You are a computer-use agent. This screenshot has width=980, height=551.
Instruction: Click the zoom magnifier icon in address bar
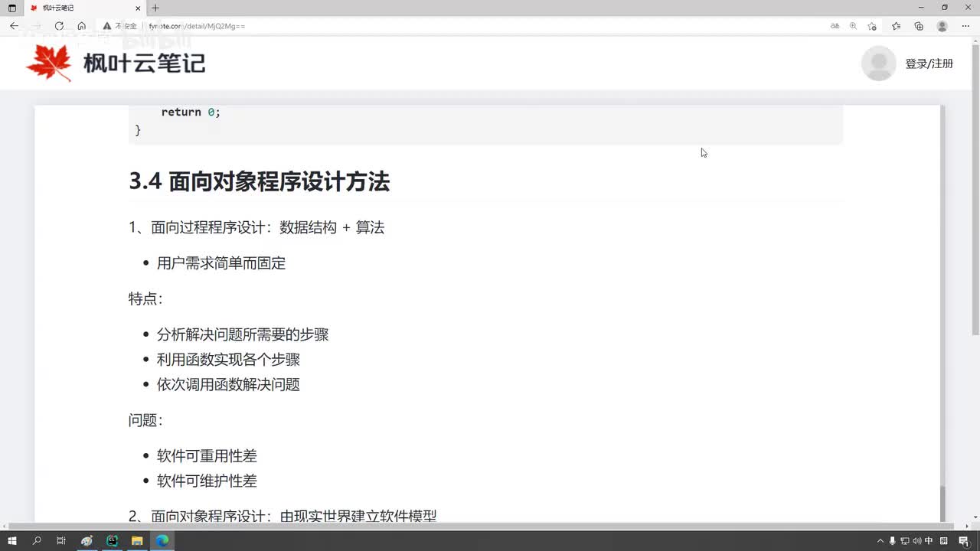(x=853, y=26)
